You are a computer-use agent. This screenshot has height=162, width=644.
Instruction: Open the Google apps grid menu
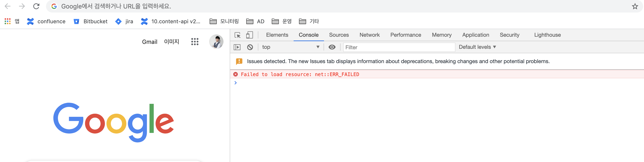click(195, 42)
